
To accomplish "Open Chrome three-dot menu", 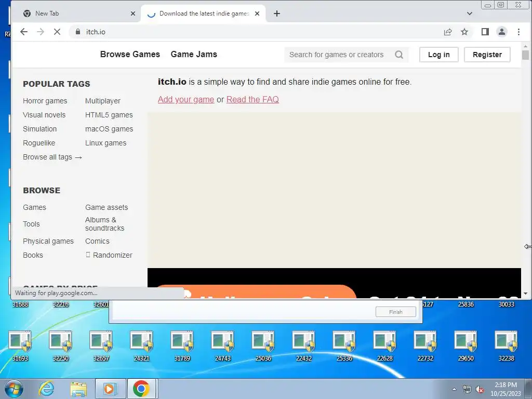I will (x=518, y=32).
